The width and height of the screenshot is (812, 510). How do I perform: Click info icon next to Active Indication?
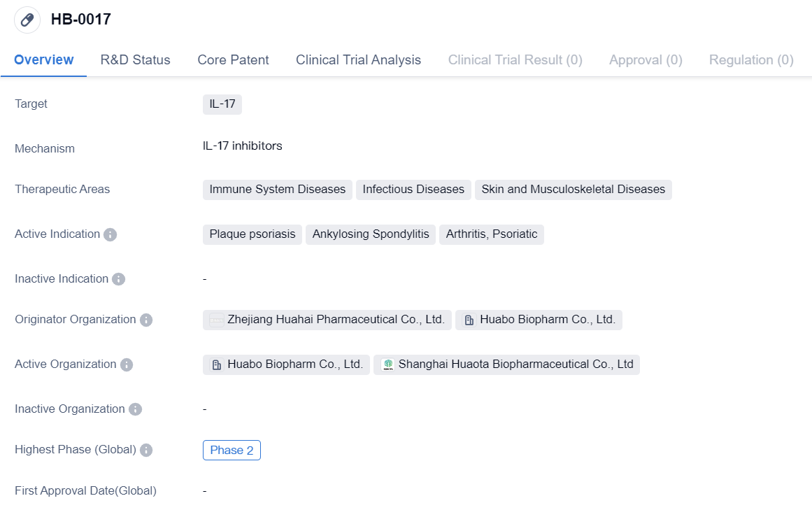point(110,234)
